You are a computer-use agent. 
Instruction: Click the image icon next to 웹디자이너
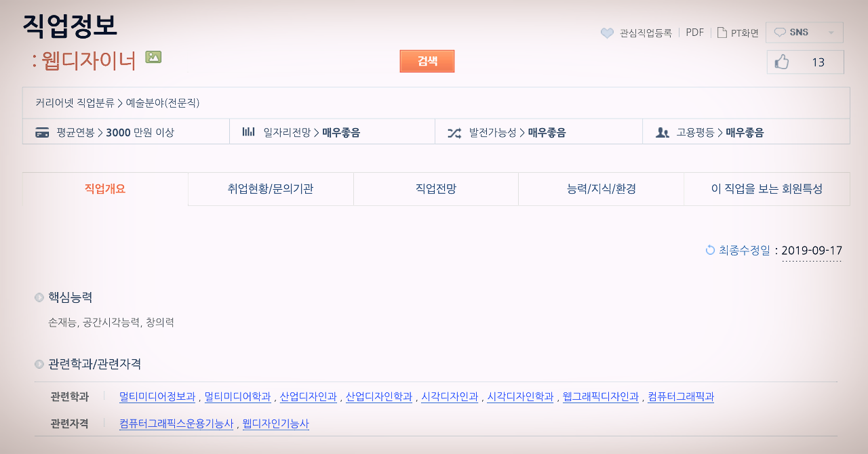(153, 57)
